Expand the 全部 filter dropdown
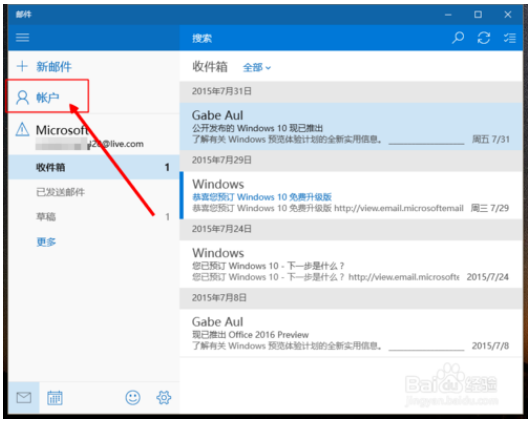 [x=257, y=68]
